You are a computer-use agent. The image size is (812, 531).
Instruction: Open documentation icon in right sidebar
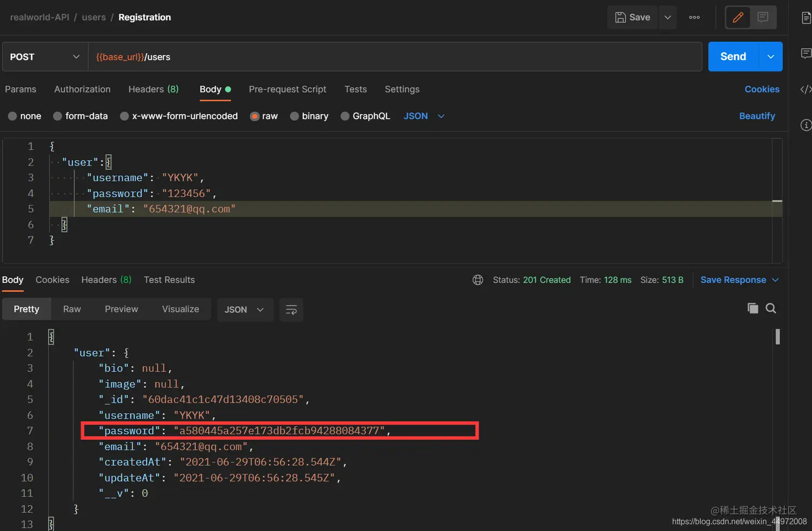tap(806, 18)
